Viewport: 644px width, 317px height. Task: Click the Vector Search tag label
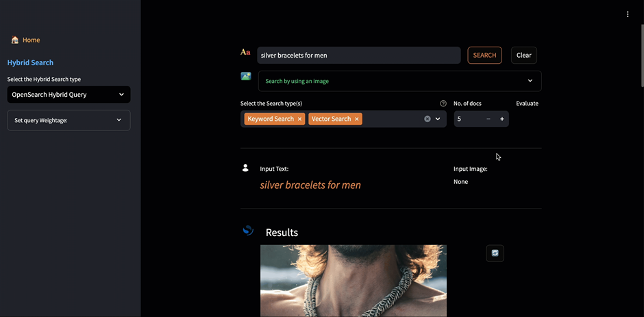[331, 119]
